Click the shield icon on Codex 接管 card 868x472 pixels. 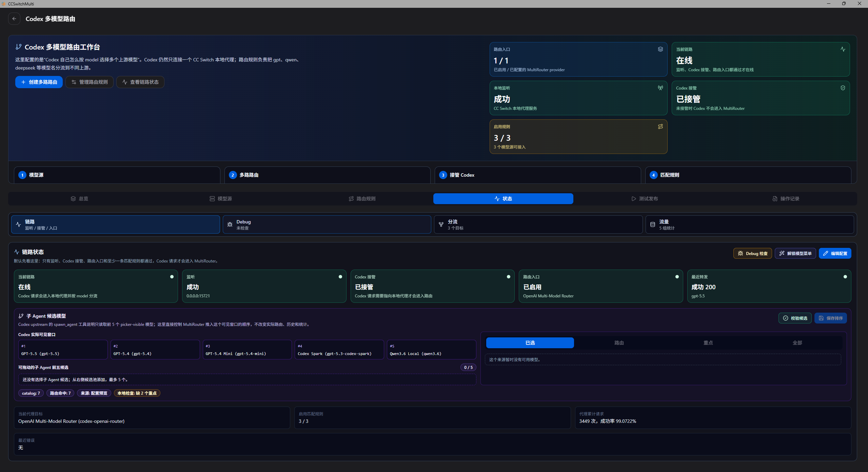click(x=843, y=88)
